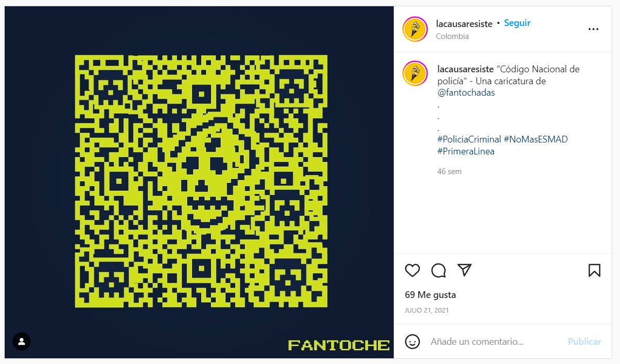The width and height of the screenshot is (620, 364).
Task: Visit the @fantochadas mention
Action: (x=466, y=93)
